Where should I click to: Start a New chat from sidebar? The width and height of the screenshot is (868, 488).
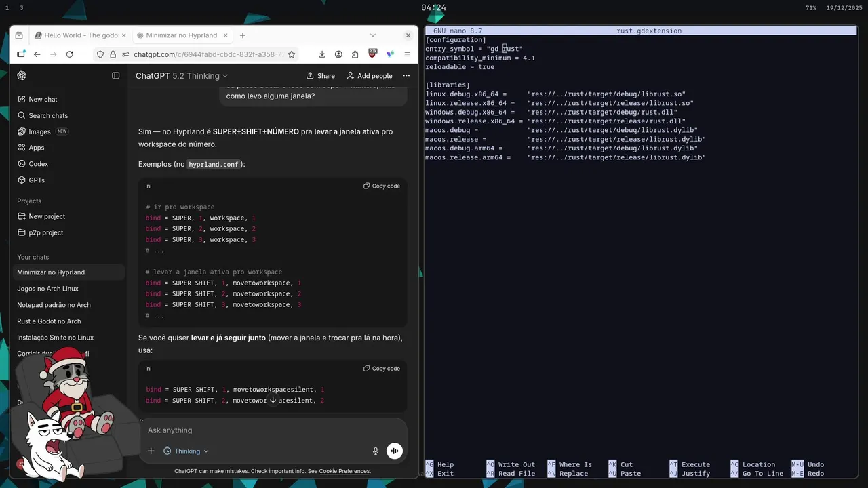[x=43, y=99]
